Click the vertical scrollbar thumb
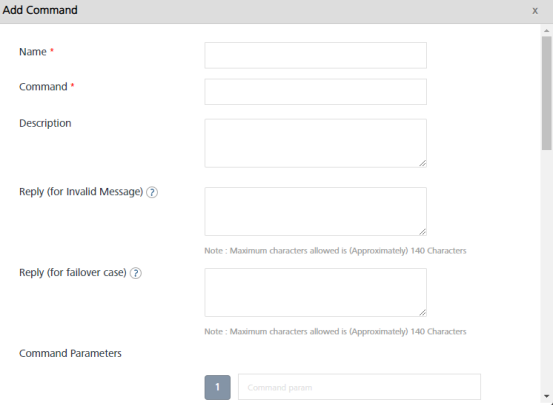553x405 pixels. 547,93
